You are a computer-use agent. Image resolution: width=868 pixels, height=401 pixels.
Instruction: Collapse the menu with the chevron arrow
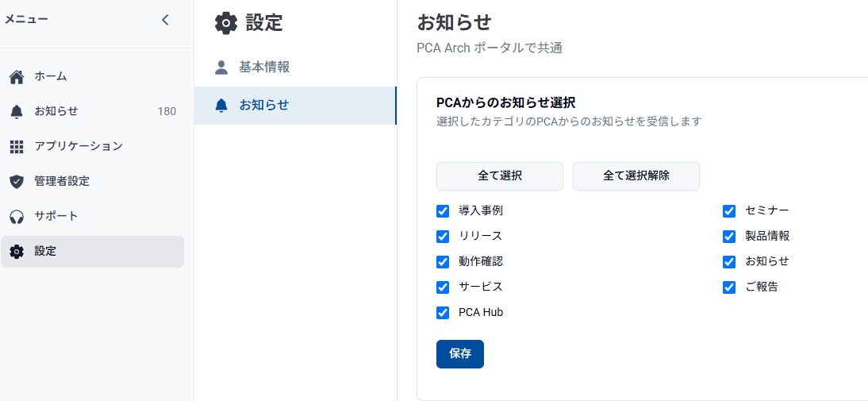(165, 21)
